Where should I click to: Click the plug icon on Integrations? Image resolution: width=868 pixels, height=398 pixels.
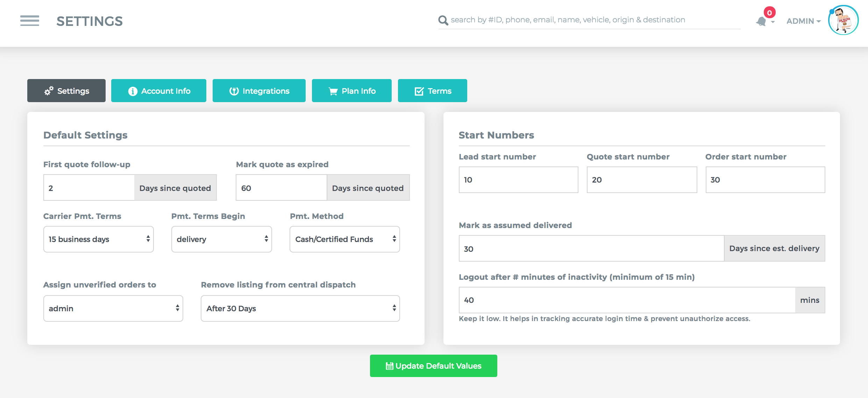tap(234, 91)
